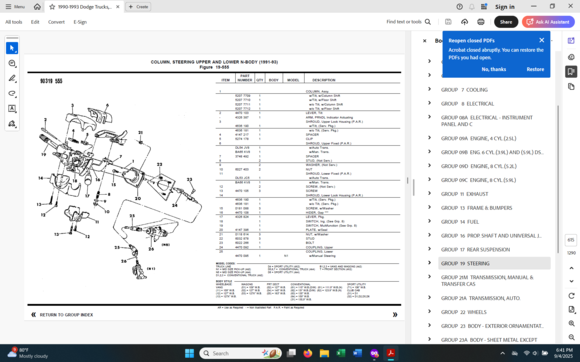Expand GROUP 09A ENGINE 4 CYL bookmark
The width and height of the screenshot is (580, 362).
coord(429,138)
